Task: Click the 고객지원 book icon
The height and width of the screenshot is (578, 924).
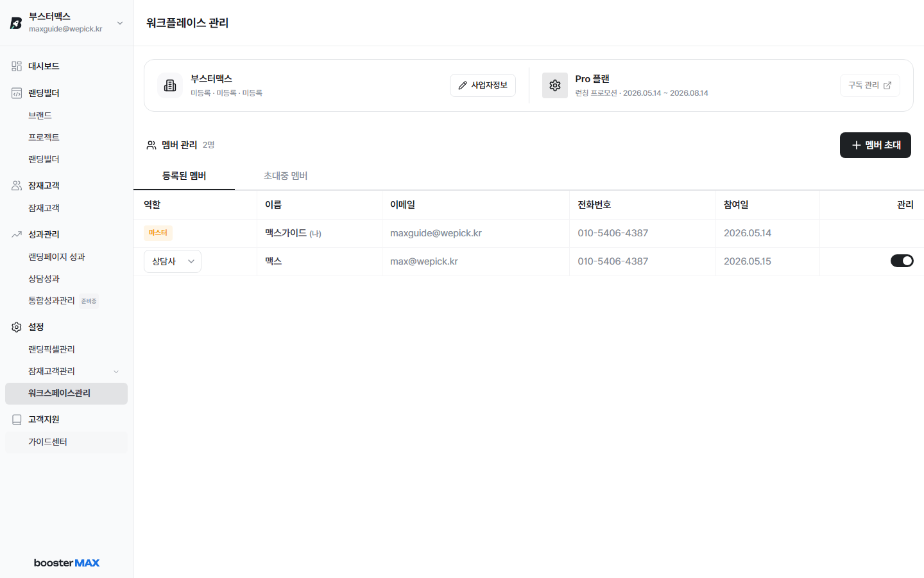Action: tap(17, 419)
